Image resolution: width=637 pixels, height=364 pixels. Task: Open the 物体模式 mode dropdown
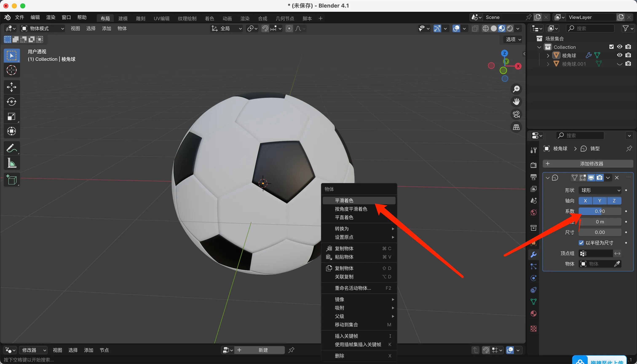pyautogui.click(x=43, y=28)
